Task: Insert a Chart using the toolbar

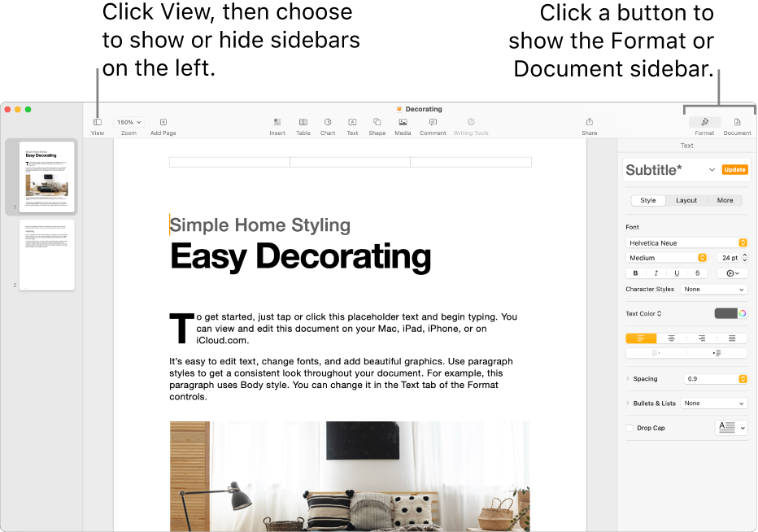Action: click(328, 124)
